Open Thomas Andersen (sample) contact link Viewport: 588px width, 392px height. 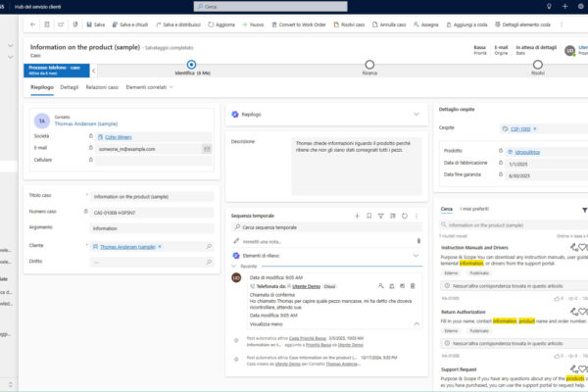click(x=86, y=123)
